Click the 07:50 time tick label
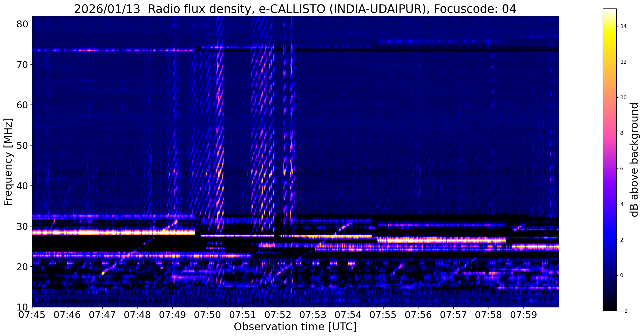 coord(207,315)
